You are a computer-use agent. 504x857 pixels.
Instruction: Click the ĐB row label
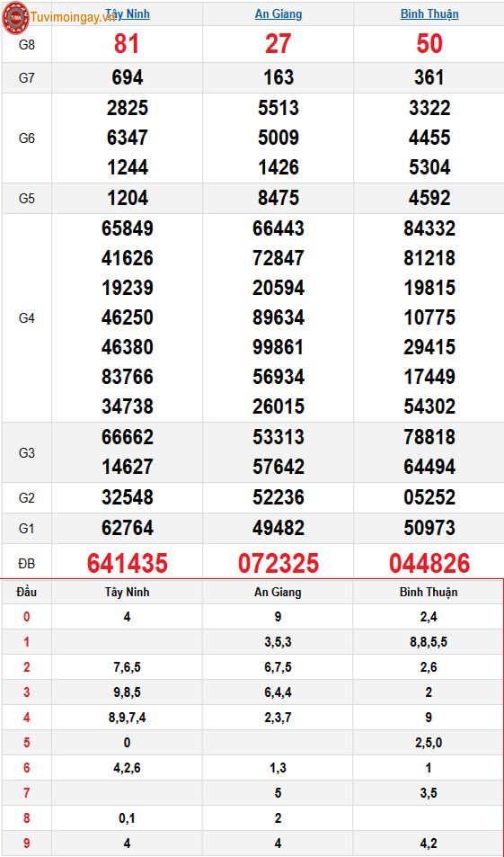(x=27, y=563)
